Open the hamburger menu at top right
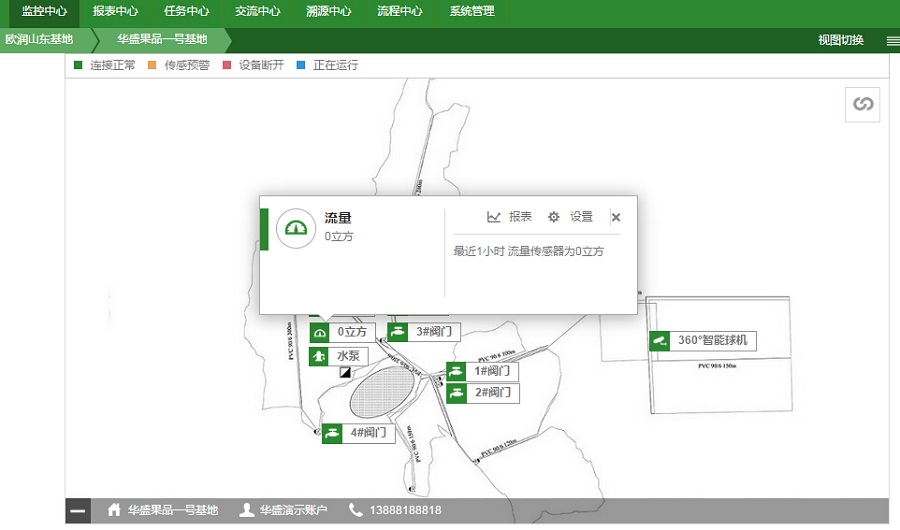The image size is (900, 530). coord(892,41)
